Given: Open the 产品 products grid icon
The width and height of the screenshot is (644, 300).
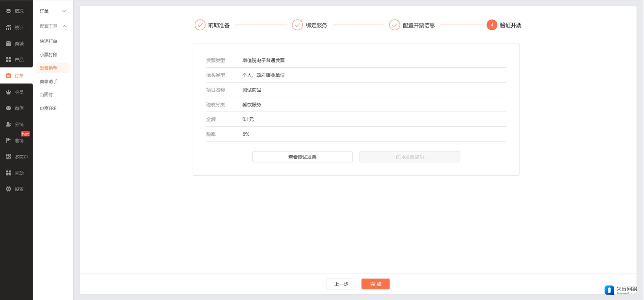Looking at the screenshot, I should click(8, 60).
